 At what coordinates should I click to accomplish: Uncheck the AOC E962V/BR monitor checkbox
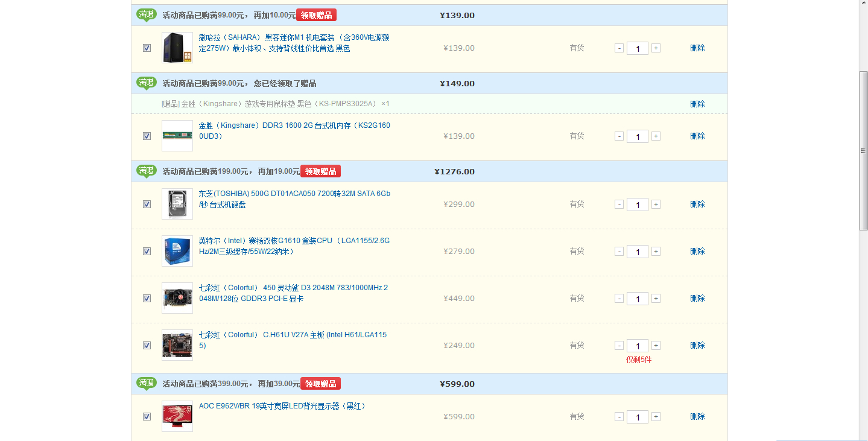pos(147,417)
